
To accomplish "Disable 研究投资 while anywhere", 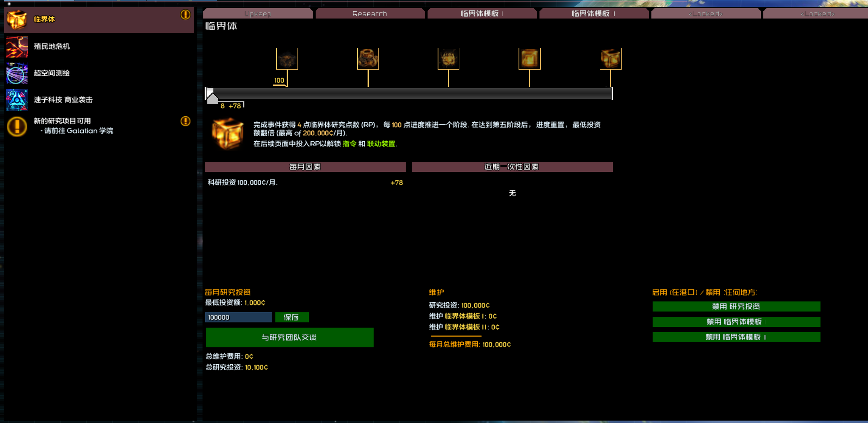I will 736,306.
